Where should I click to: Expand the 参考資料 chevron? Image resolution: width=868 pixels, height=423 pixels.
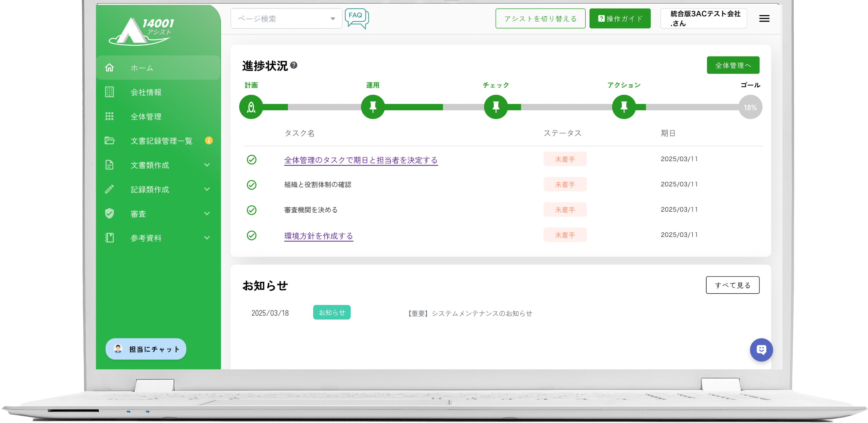pyautogui.click(x=207, y=238)
